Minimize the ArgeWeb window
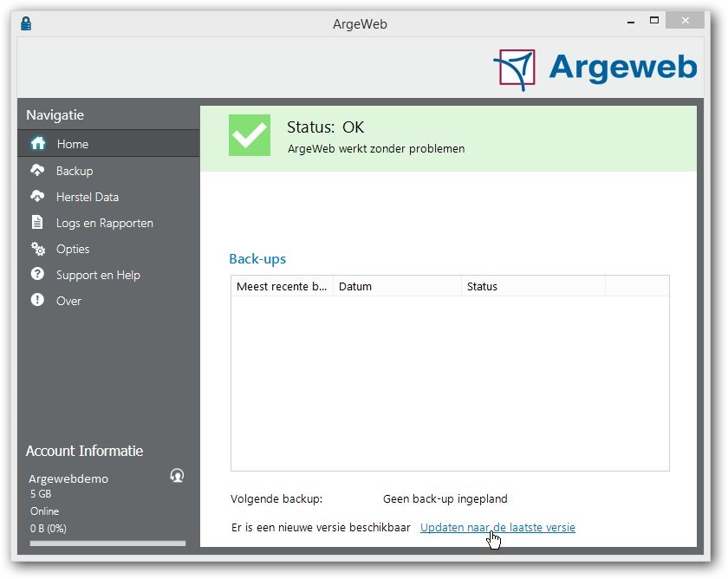The image size is (728, 579). pyautogui.click(x=631, y=22)
